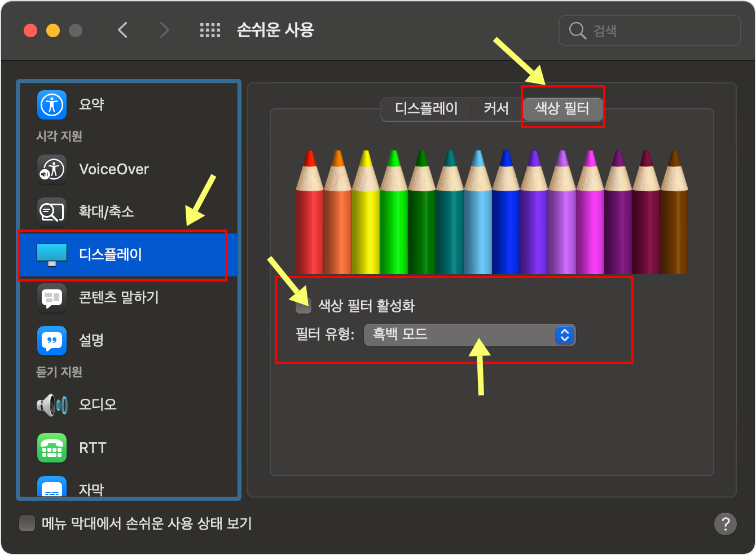
Task: Choose 오디오 under 듣기 지원
Action: click(x=128, y=404)
